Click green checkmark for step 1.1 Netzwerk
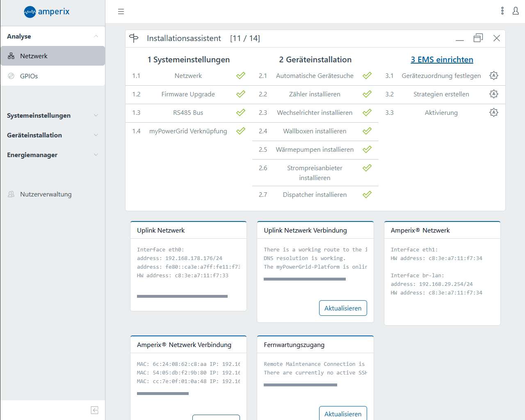 (241, 75)
